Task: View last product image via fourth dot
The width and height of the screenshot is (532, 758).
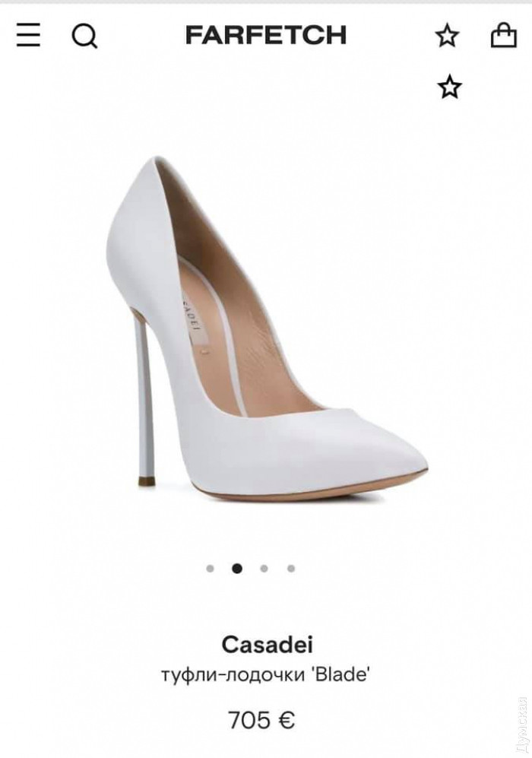Action: (291, 569)
